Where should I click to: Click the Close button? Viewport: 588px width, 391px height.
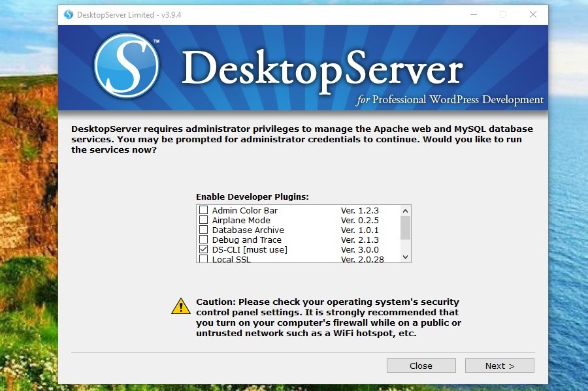421,366
